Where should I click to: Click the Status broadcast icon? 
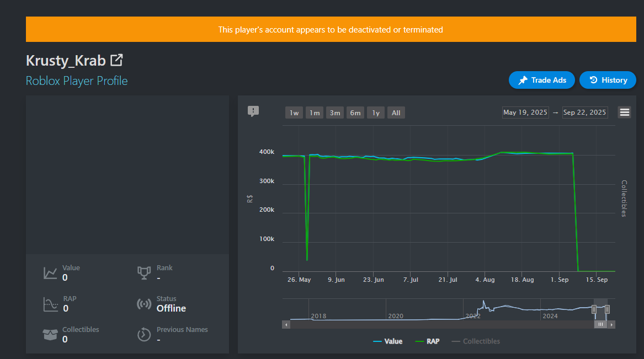click(x=143, y=304)
